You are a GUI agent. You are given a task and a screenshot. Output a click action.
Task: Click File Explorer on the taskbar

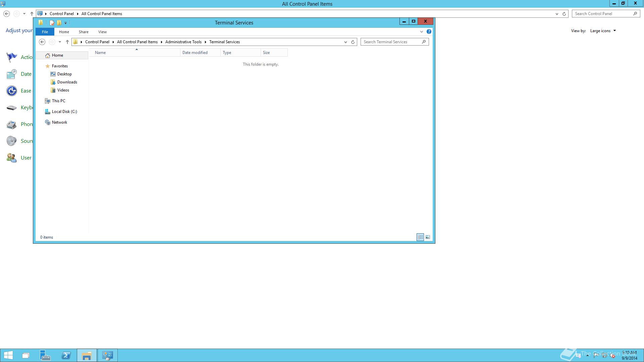tap(87, 355)
